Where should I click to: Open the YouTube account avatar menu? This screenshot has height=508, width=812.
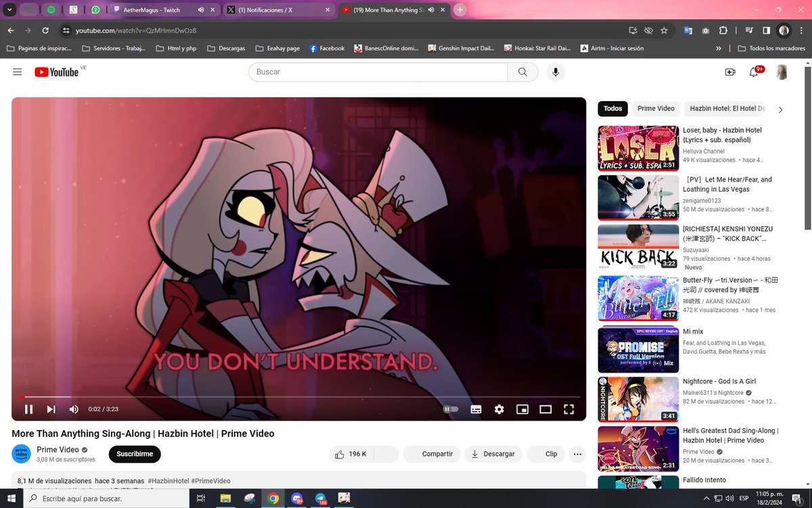[782, 72]
